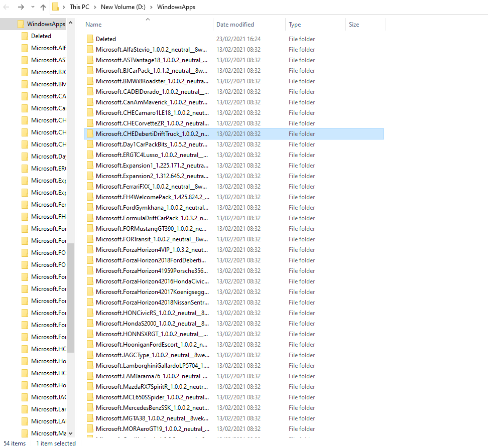Select the Microsoft.Expansion2 folder icon
488x448 pixels.
coord(90,176)
